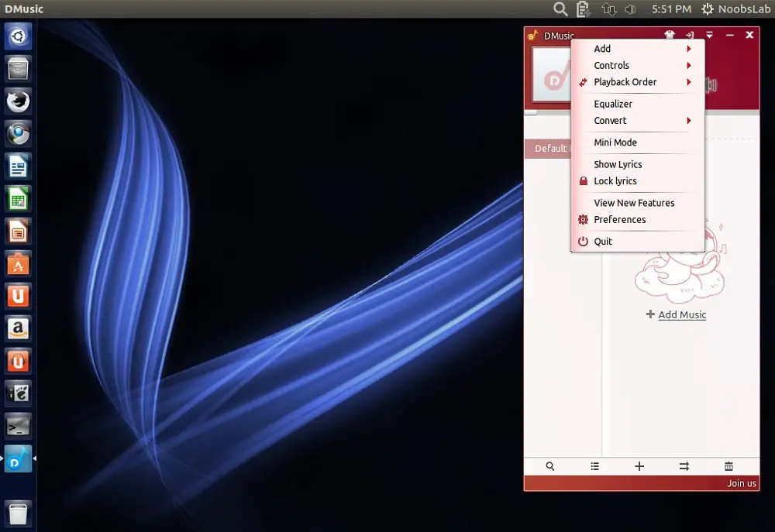Open LibreOffice Writer in launcher
The height and width of the screenshot is (532, 775).
[x=19, y=166]
